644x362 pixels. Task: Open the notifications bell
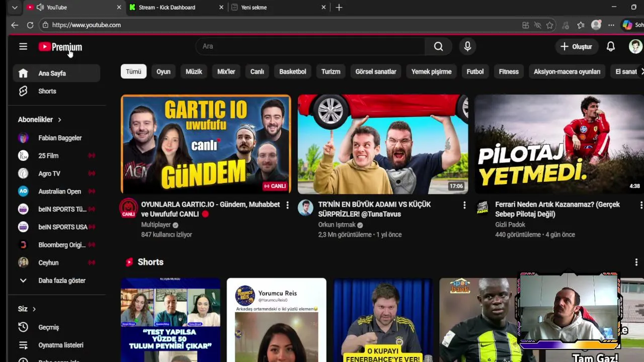(610, 46)
